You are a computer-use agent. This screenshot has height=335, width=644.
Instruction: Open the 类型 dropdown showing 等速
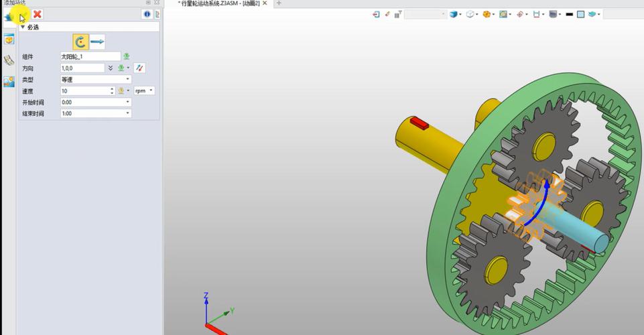pos(96,79)
